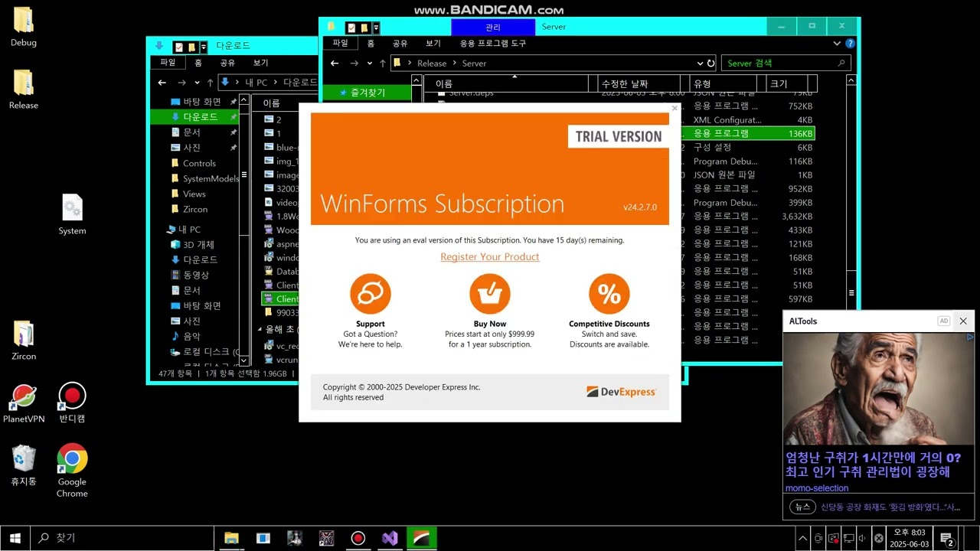Go back in the Server explorer window
980x551 pixels.
click(x=335, y=64)
